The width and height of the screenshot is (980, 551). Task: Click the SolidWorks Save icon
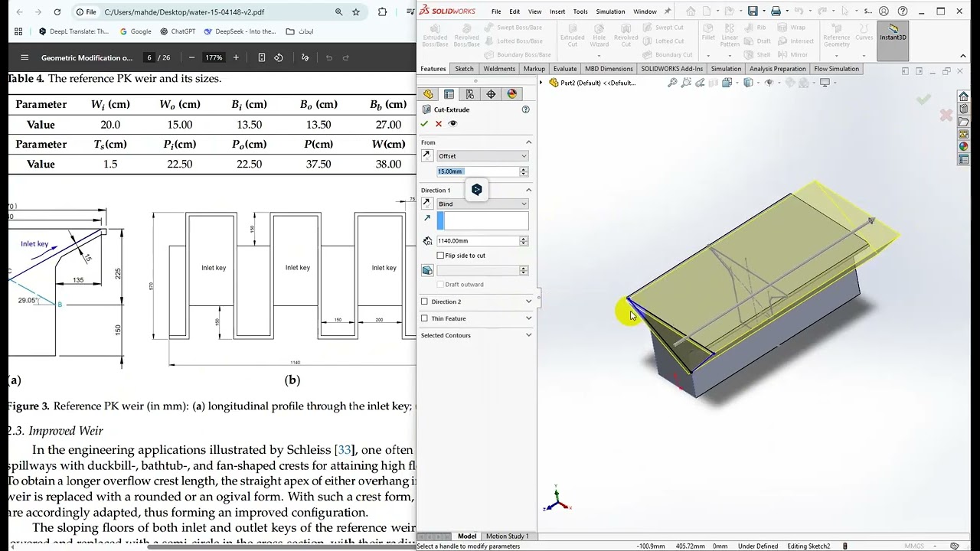(x=753, y=11)
